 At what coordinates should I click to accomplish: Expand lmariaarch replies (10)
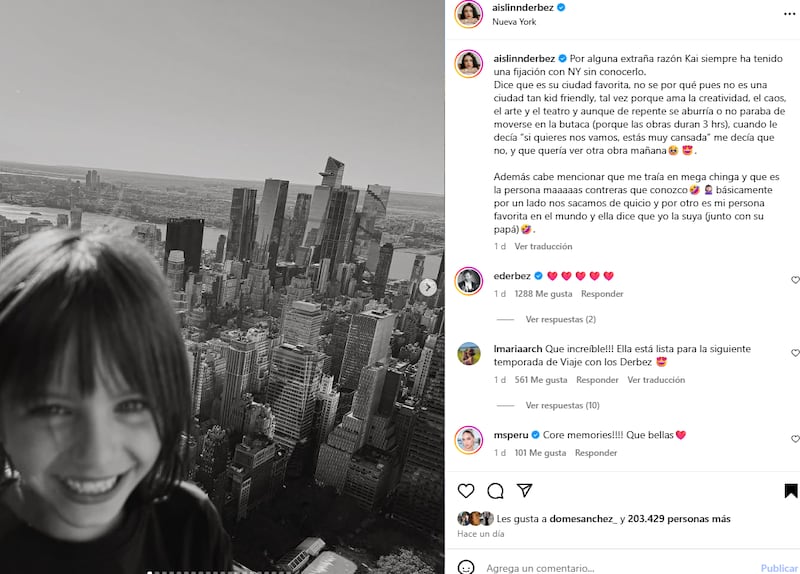(x=563, y=406)
